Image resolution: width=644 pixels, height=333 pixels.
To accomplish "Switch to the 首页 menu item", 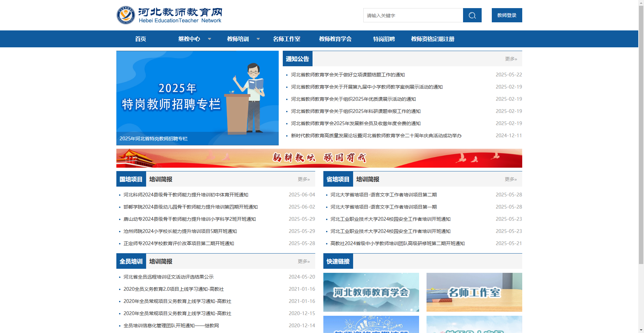I will (x=140, y=39).
